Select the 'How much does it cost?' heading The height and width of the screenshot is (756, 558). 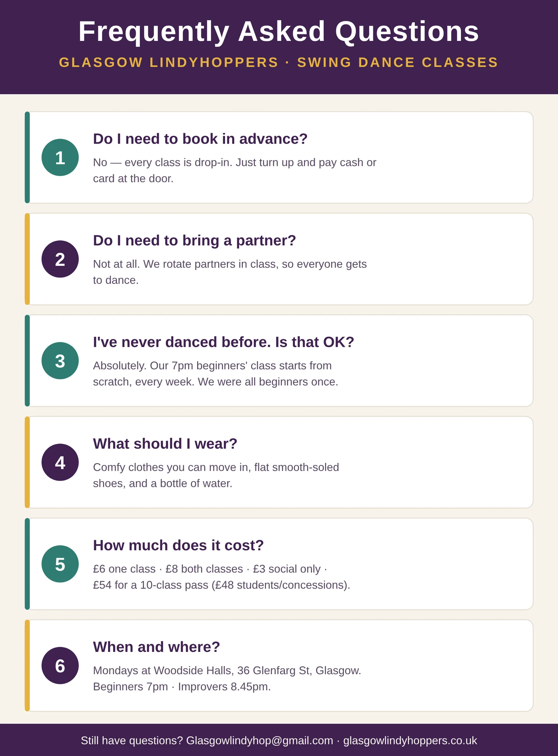click(x=179, y=545)
